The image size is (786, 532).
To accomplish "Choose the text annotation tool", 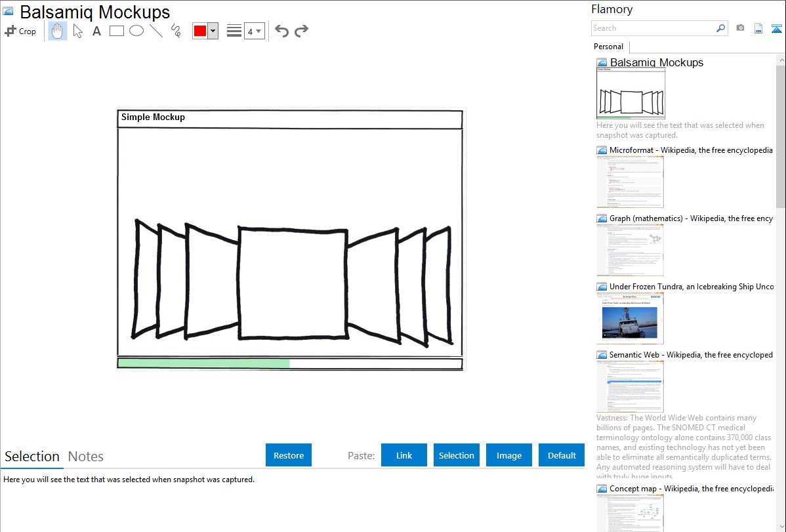I will point(96,31).
